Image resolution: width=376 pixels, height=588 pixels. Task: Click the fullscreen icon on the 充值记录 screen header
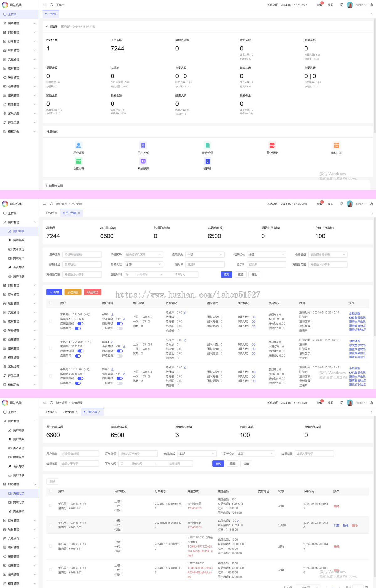pos(342,403)
